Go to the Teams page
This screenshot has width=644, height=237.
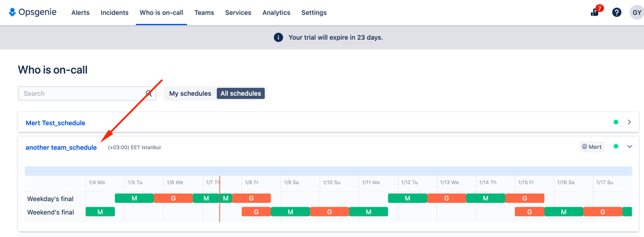pyautogui.click(x=204, y=13)
